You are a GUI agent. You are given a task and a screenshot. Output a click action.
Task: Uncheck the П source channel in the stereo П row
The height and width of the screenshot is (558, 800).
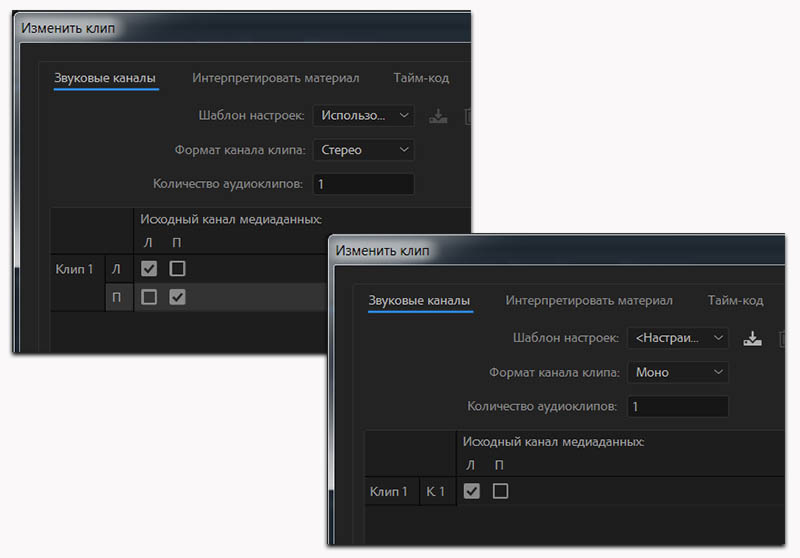(177, 297)
